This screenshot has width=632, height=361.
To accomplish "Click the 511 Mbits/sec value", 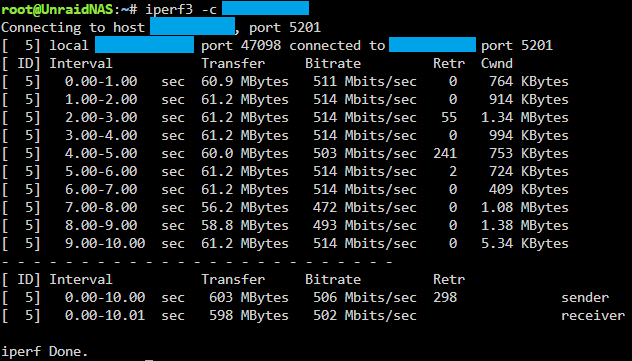I will coord(365,82).
